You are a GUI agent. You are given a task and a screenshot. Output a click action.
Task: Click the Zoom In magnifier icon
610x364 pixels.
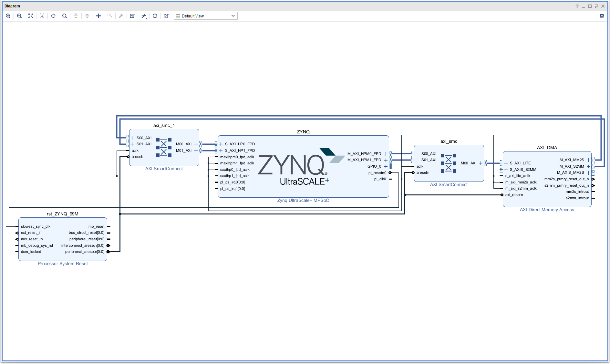point(8,16)
